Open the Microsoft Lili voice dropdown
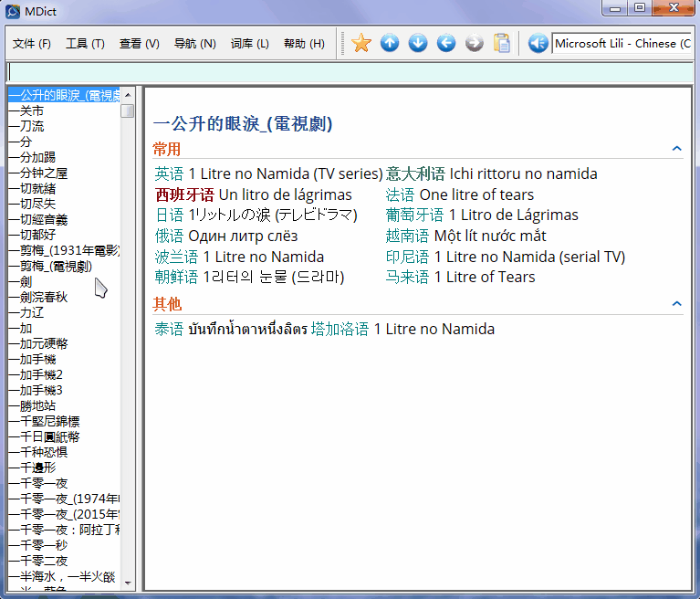The image size is (700, 599). pos(622,43)
